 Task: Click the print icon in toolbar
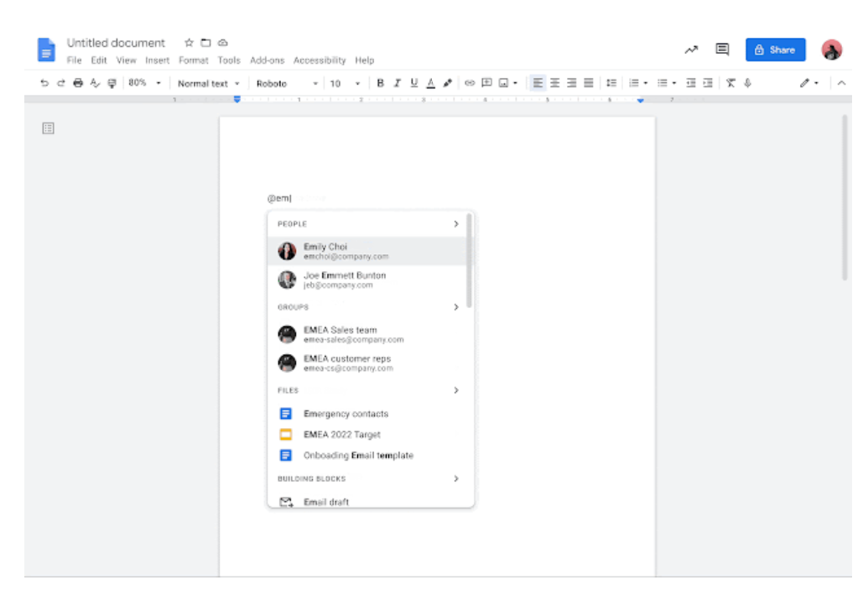click(x=78, y=83)
